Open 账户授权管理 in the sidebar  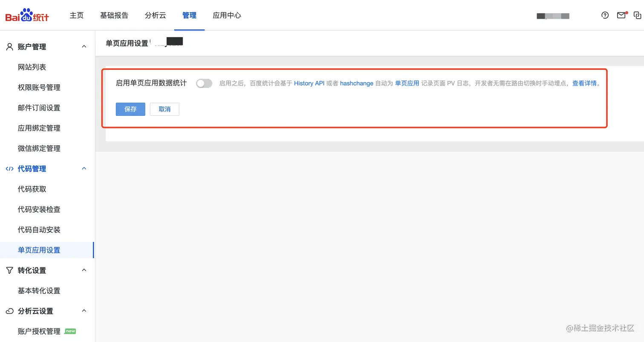pos(39,331)
